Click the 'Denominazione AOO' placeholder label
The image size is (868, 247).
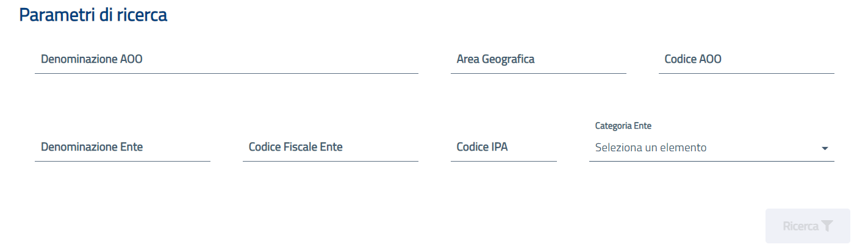tap(91, 59)
